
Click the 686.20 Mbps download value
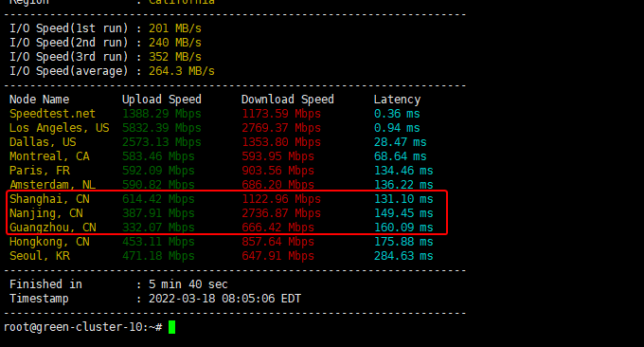pos(278,185)
